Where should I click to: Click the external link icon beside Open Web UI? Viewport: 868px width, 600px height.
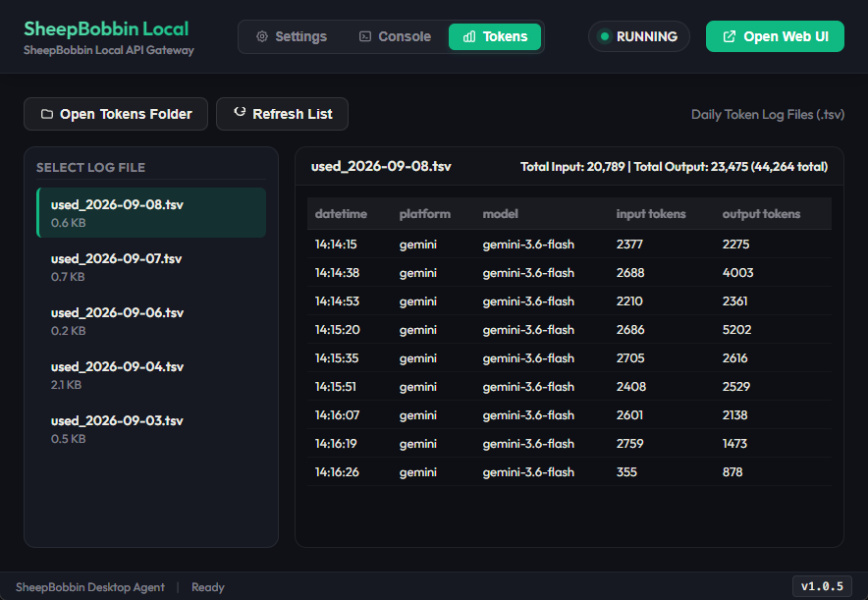(x=730, y=36)
